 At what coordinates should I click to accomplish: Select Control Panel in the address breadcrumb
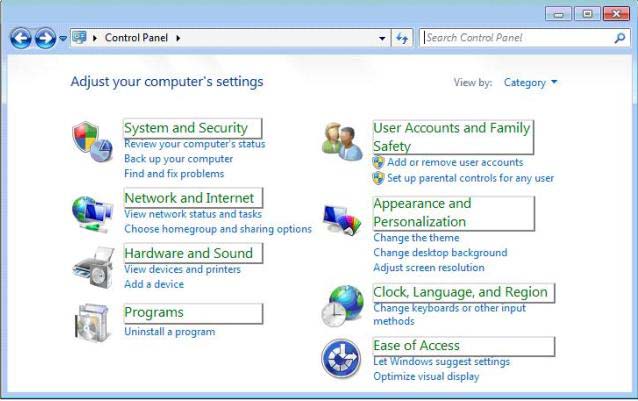(136, 38)
